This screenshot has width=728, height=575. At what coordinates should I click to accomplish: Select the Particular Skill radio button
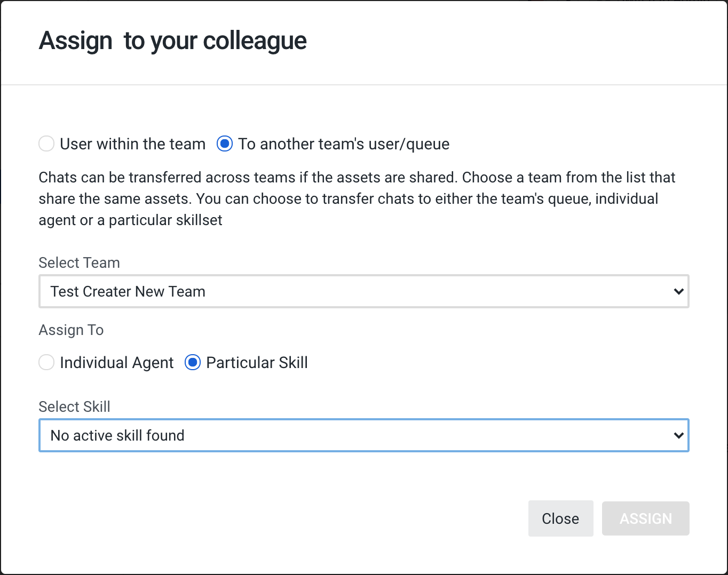pos(193,362)
